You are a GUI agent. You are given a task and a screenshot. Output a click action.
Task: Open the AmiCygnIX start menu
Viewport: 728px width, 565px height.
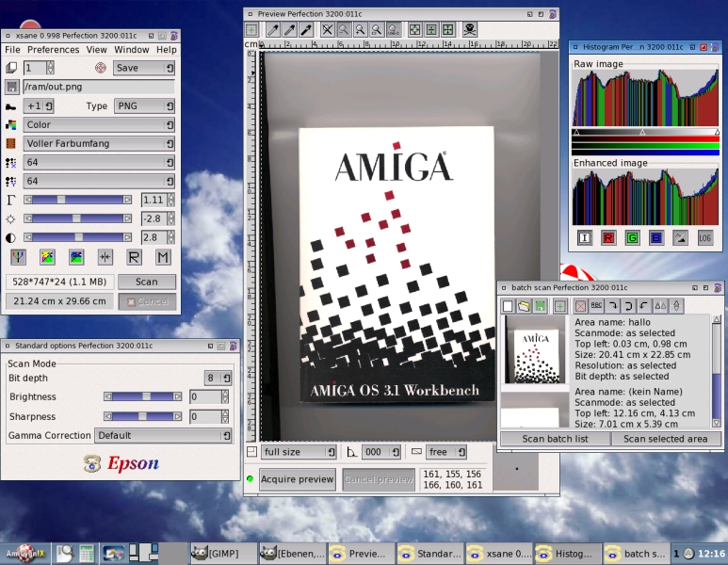(x=25, y=554)
